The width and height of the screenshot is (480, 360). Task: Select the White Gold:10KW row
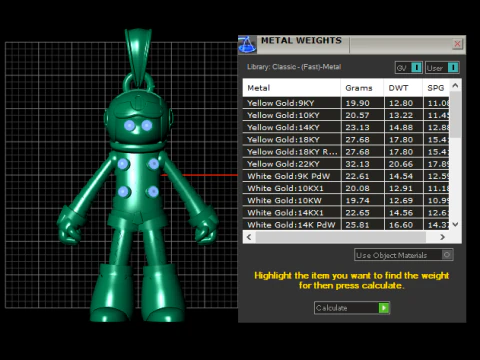click(x=346, y=200)
